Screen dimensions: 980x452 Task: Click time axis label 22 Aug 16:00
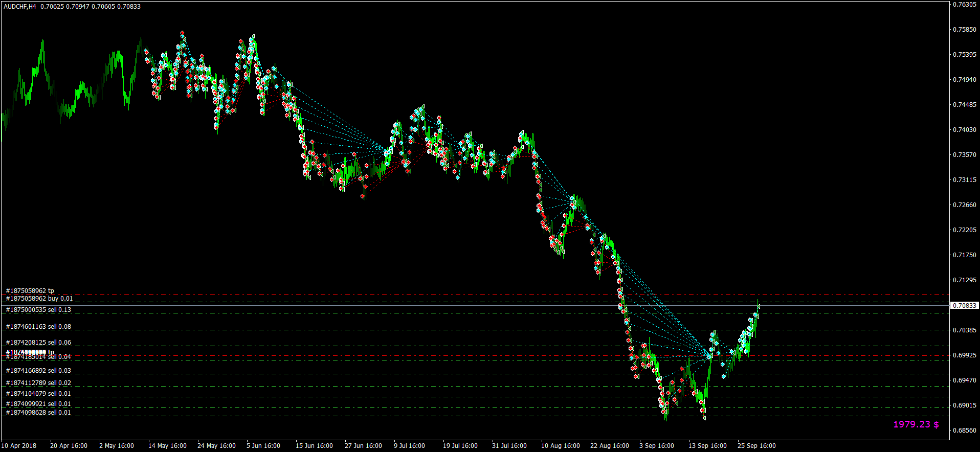pyautogui.click(x=610, y=446)
